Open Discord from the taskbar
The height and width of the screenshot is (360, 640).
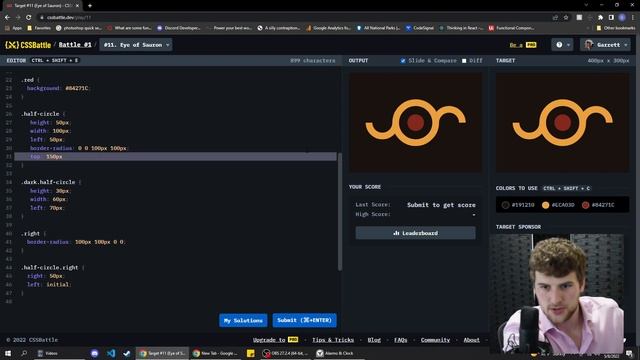(x=94, y=353)
